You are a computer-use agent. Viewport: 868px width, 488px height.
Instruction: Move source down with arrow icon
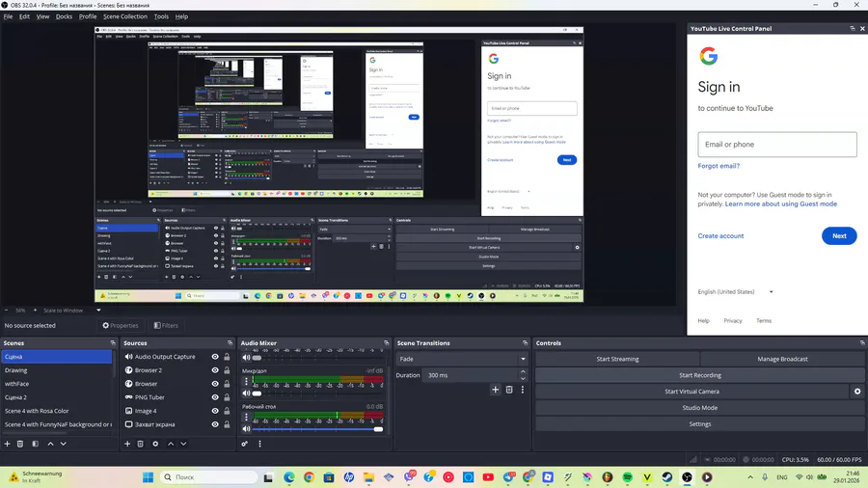183,444
